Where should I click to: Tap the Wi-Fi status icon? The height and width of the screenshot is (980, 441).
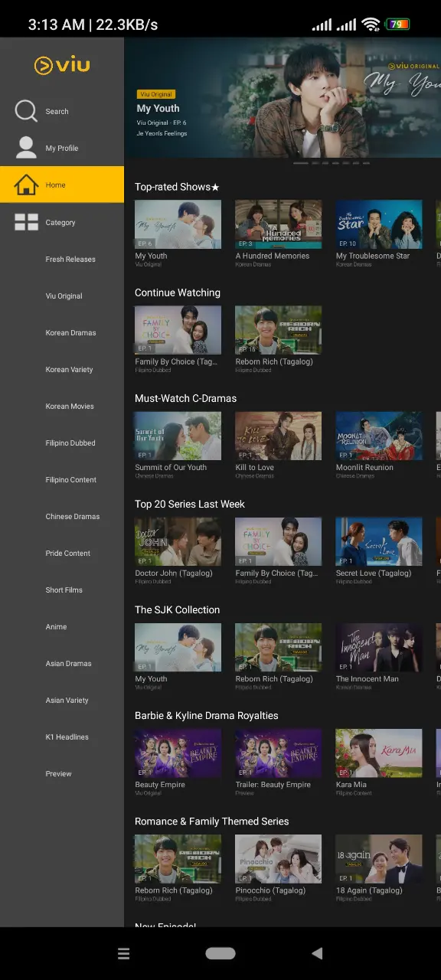(x=371, y=24)
